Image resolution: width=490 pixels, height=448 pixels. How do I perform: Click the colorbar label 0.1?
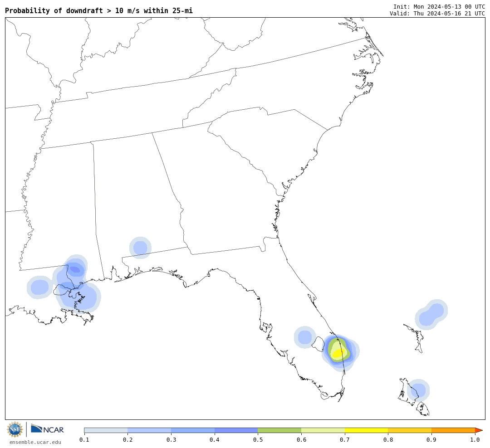click(84, 440)
